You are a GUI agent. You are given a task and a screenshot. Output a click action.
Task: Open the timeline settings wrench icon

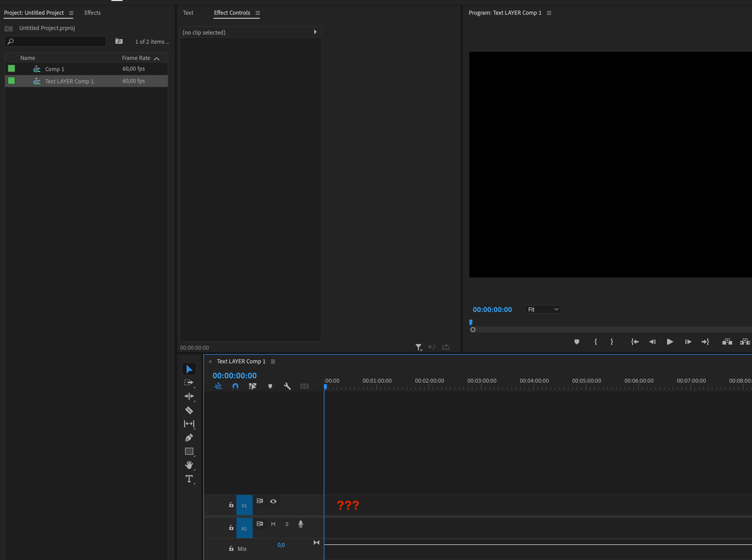[x=287, y=386]
